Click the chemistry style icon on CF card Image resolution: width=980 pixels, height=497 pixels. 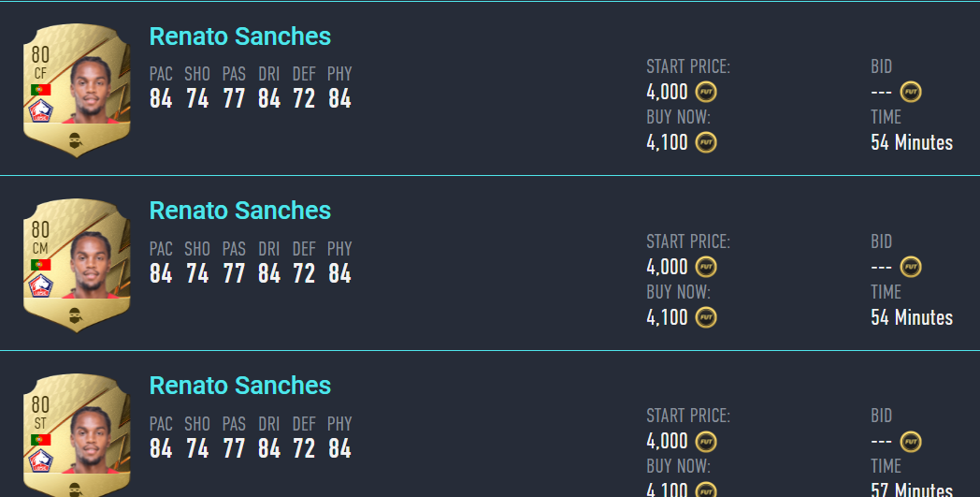coord(76,140)
